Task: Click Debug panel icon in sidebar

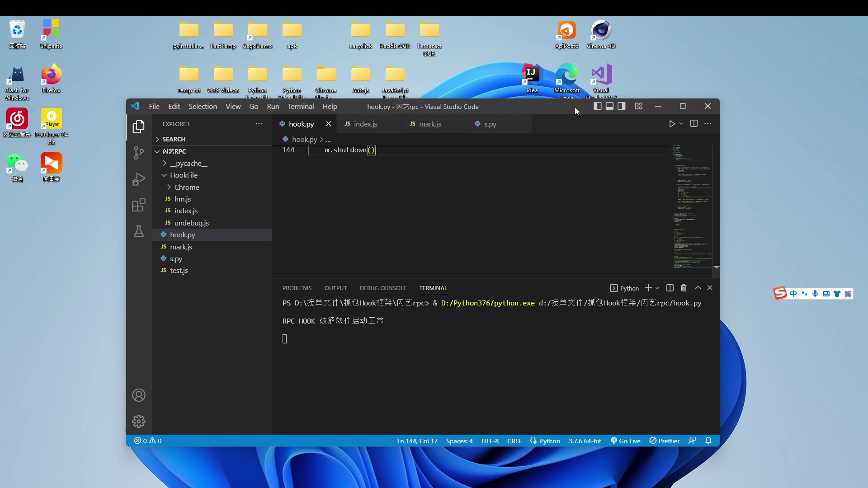Action: pos(139,179)
